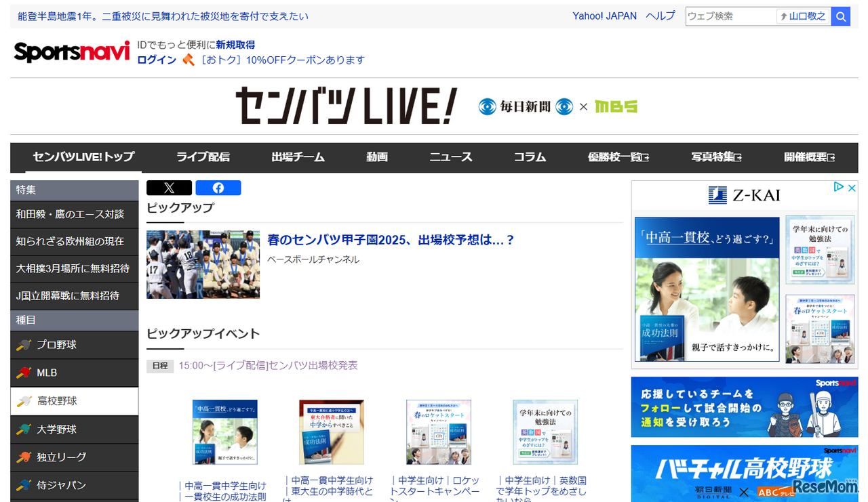Open the 写真特集 external tab
The width and height of the screenshot is (868, 502).
point(716,157)
